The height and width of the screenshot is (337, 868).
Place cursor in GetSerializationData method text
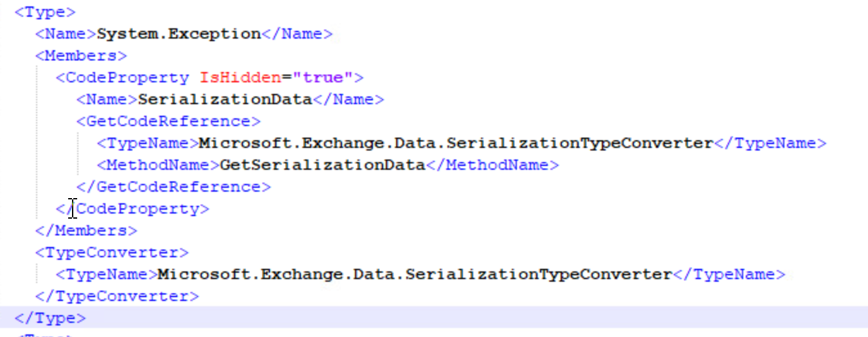(x=323, y=165)
